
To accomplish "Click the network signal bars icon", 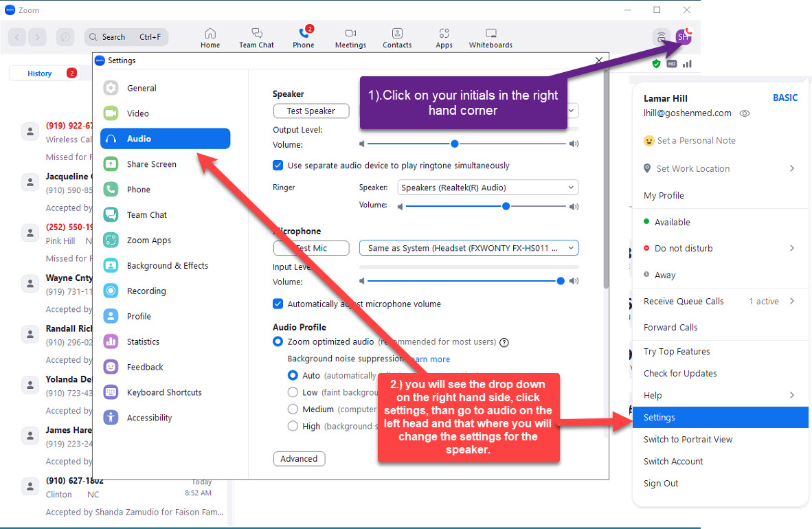I will (x=687, y=64).
